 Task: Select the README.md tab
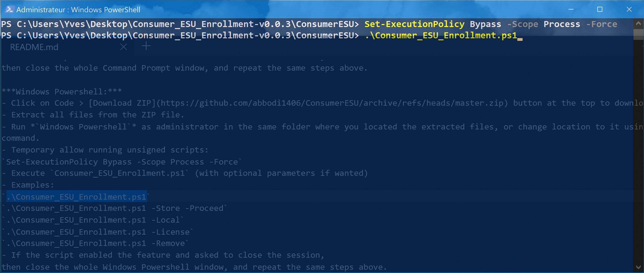[x=34, y=47]
